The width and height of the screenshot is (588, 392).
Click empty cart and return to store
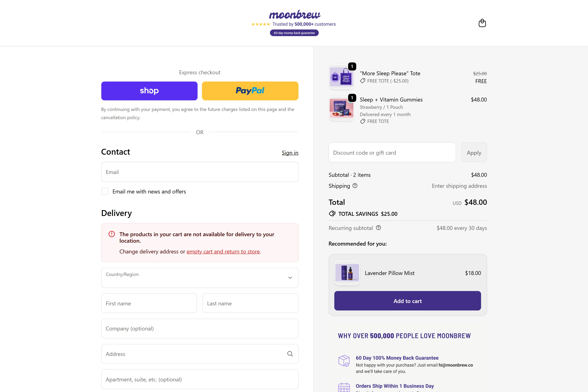223,251
